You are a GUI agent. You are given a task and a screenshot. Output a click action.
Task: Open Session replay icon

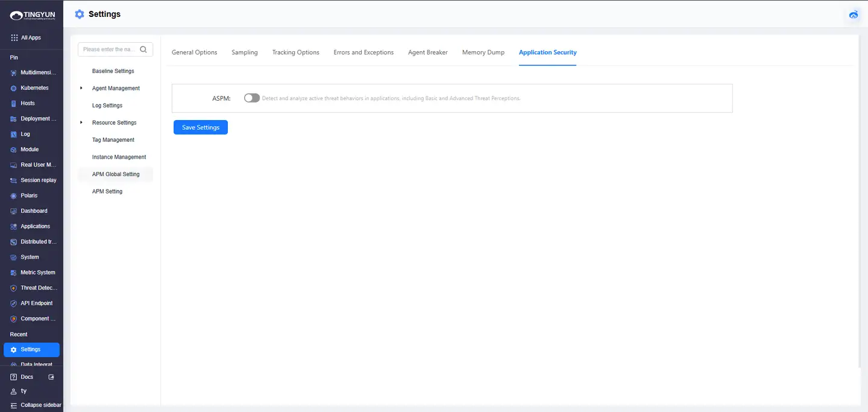click(x=13, y=180)
